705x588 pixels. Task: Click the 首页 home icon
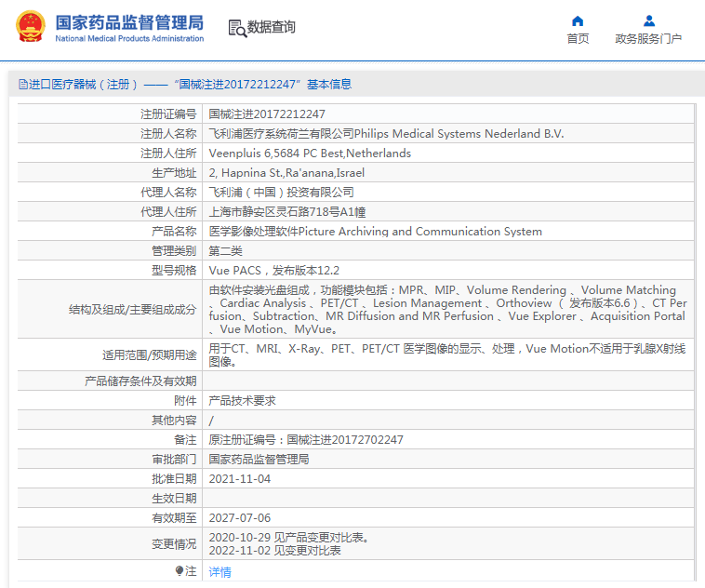pyautogui.click(x=578, y=21)
